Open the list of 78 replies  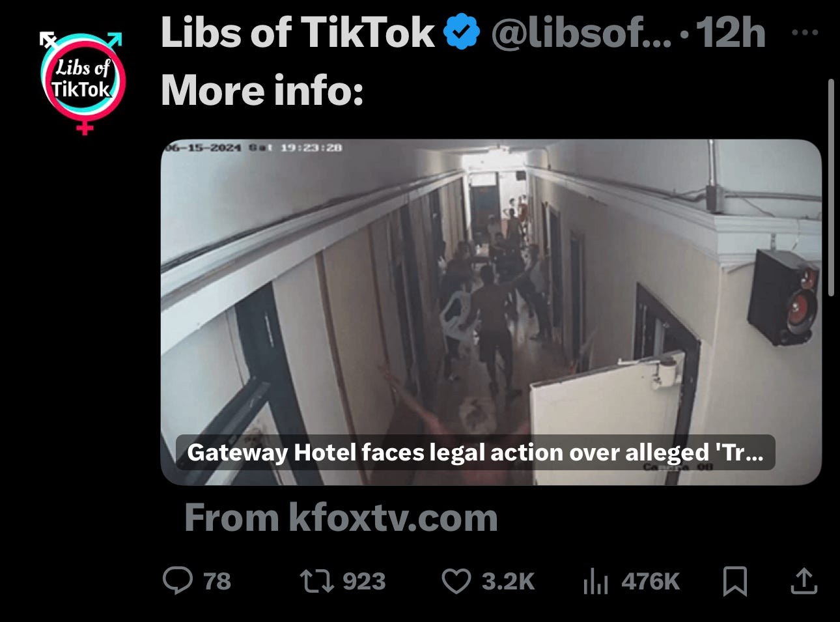coord(217,581)
